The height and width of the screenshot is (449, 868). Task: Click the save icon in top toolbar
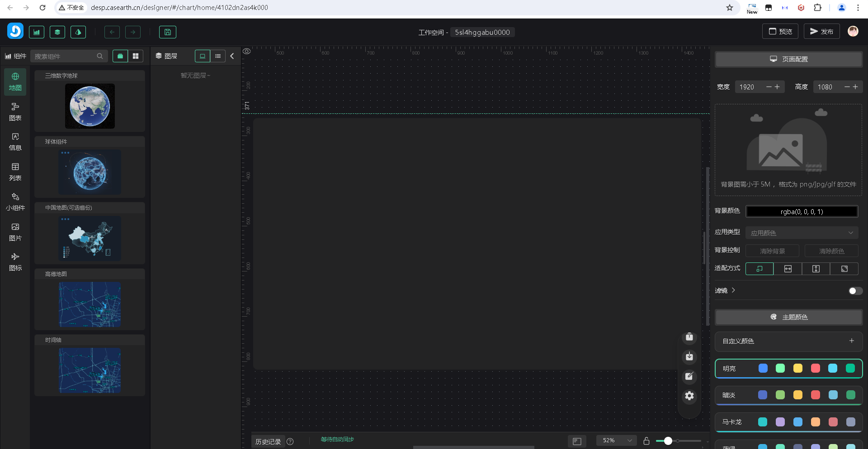coord(167,32)
